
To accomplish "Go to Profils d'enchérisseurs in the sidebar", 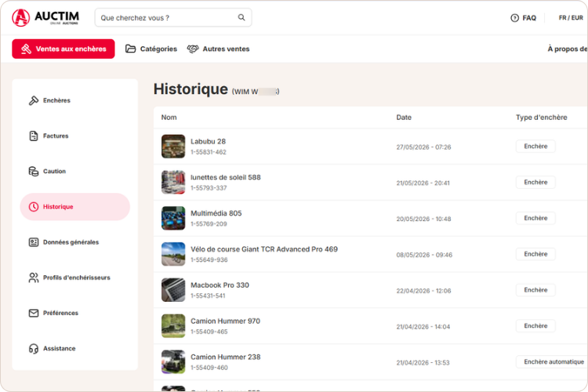I will click(x=75, y=278).
